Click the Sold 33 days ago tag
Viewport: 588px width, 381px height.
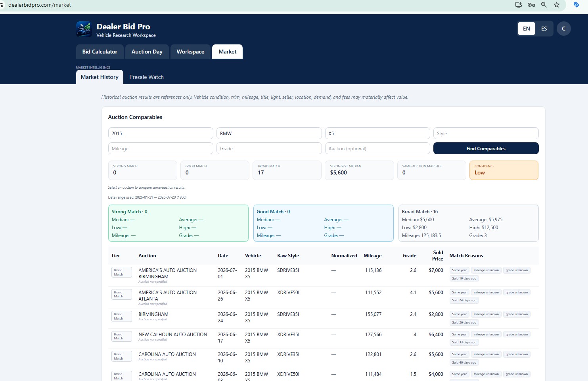pyautogui.click(x=464, y=342)
